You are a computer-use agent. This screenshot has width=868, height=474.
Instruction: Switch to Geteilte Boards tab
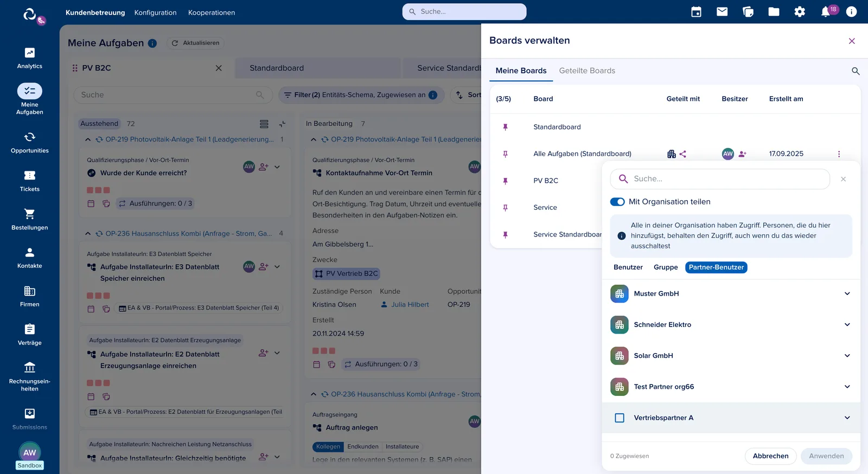pos(587,71)
